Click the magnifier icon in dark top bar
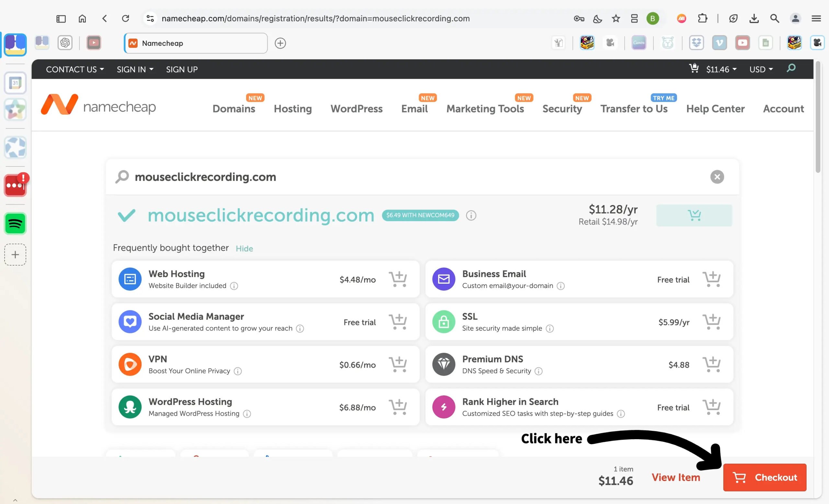The width and height of the screenshot is (829, 504). click(x=791, y=69)
